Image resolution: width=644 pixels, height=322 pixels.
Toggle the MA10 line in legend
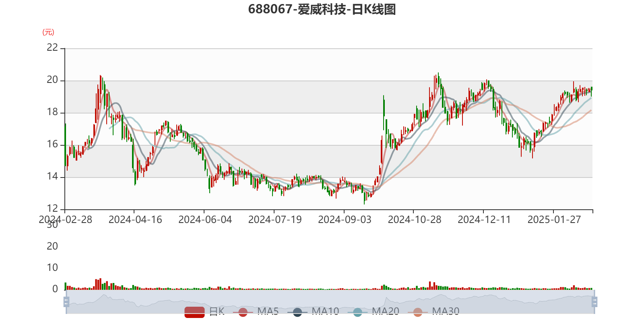click(x=313, y=312)
